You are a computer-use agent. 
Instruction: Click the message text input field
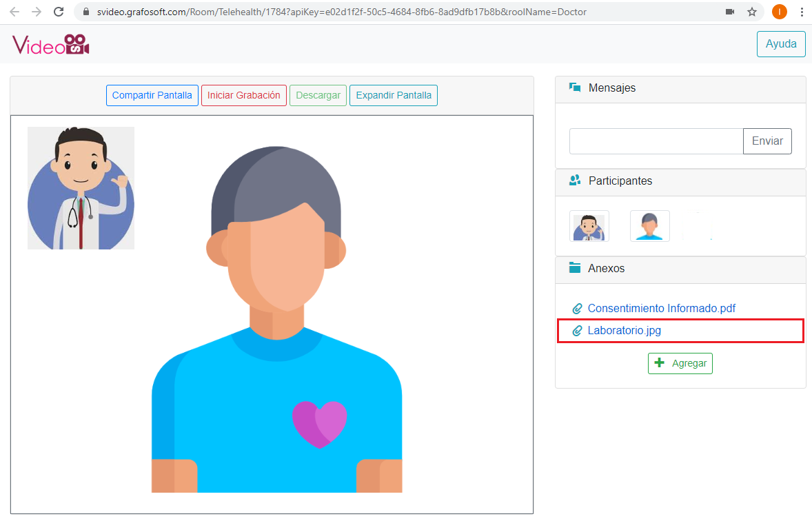[x=656, y=141]
